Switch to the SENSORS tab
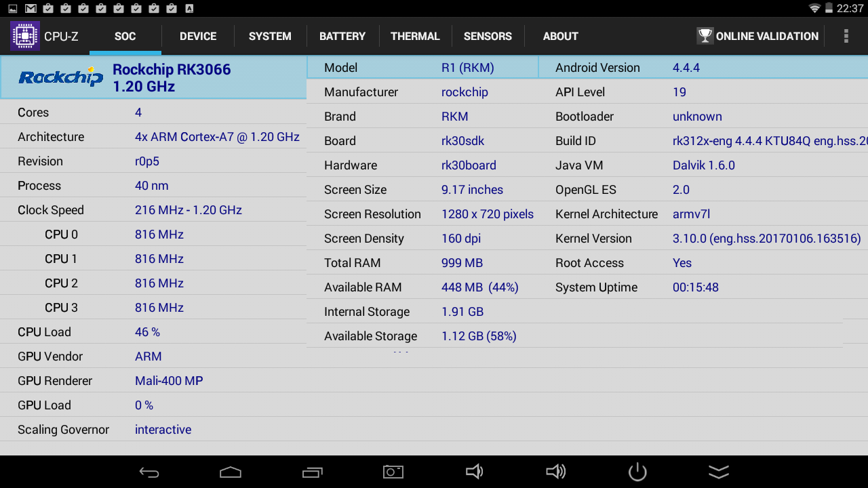This screenshot has width=868, height=488. point(488,37)
